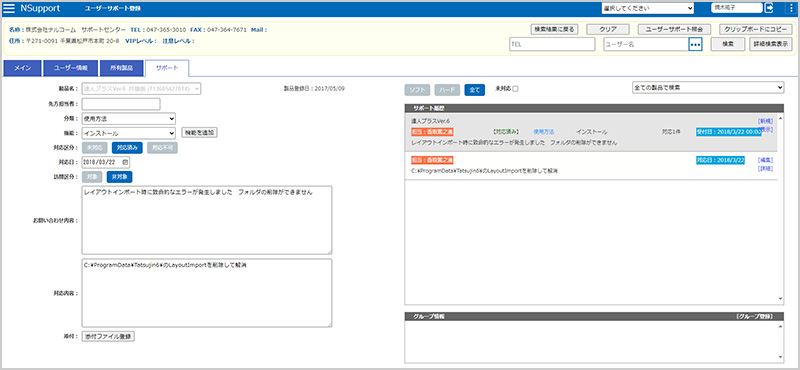
Task: Click the [編集] link in support history
Action: [765, 160]
